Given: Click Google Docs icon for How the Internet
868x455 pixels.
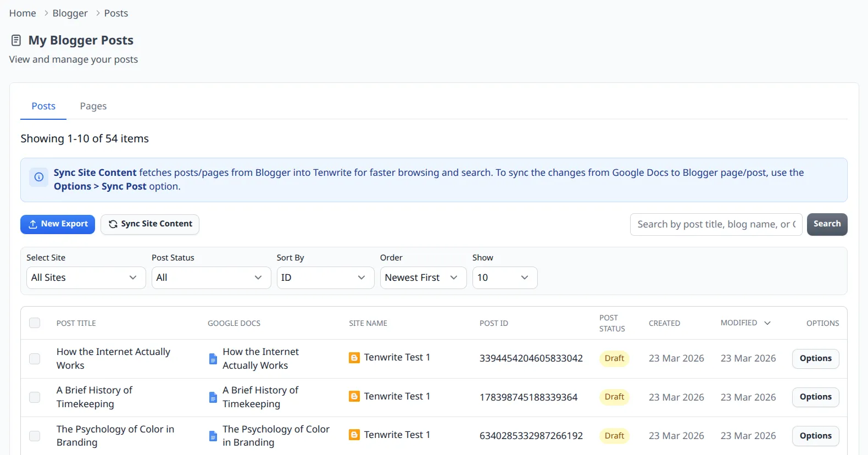Looking at the screenshot, I should [x=213, y=359].
